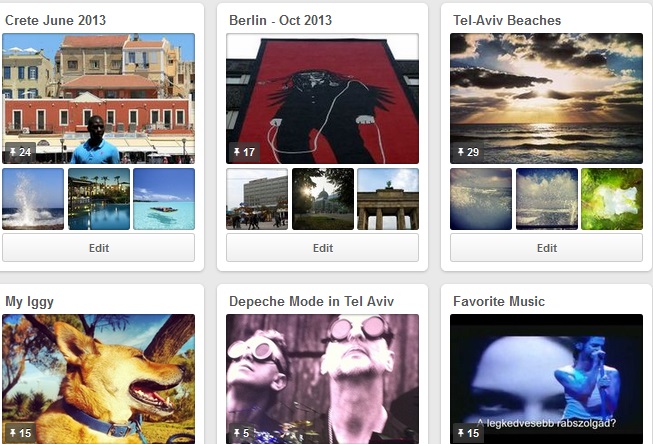The image size is (653, 444).
Task: Open the Berlin - Oct 2013 board title
Action: coord(280,20)
